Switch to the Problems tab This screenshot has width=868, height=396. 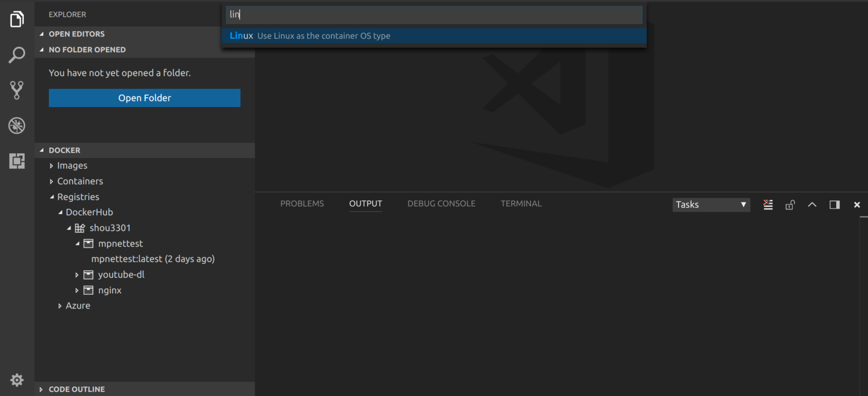302,203
